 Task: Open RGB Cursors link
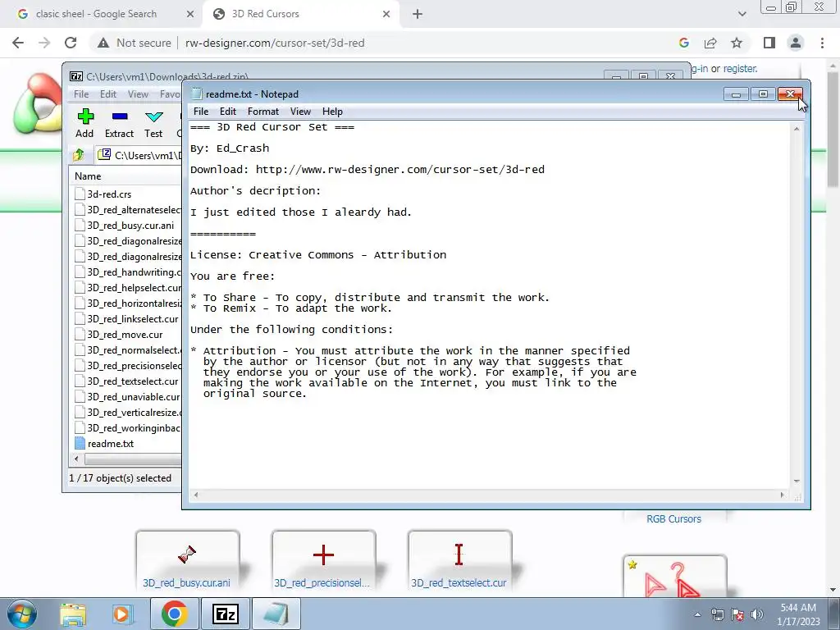673,518
